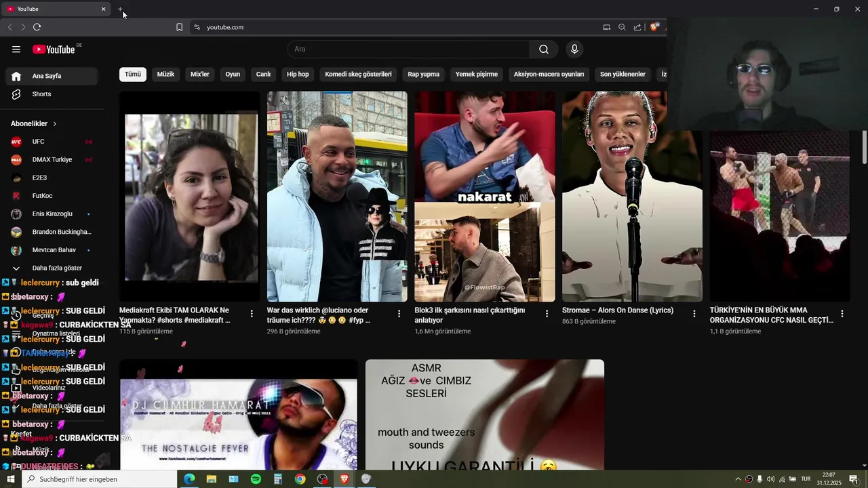Open the taskbar volume speaker icon
Viewport: 868px width, 488px height.
click(770, 479)
